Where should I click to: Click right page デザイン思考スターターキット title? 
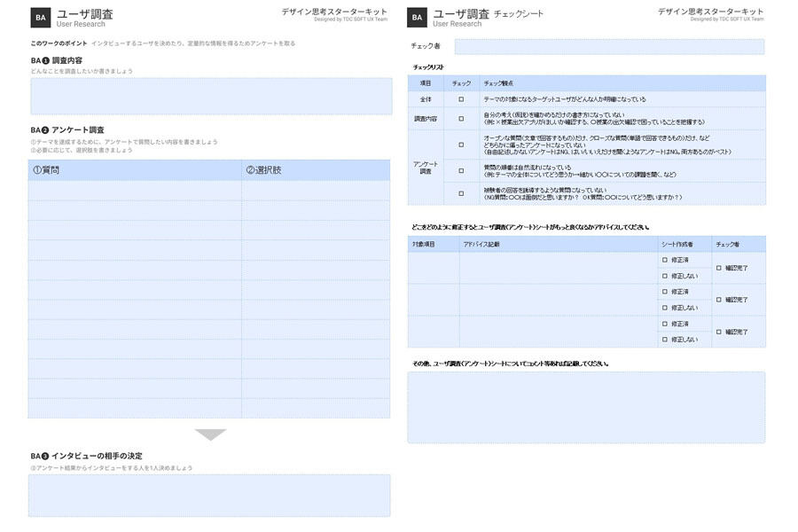pyautogui.click(x=710, y=12)
